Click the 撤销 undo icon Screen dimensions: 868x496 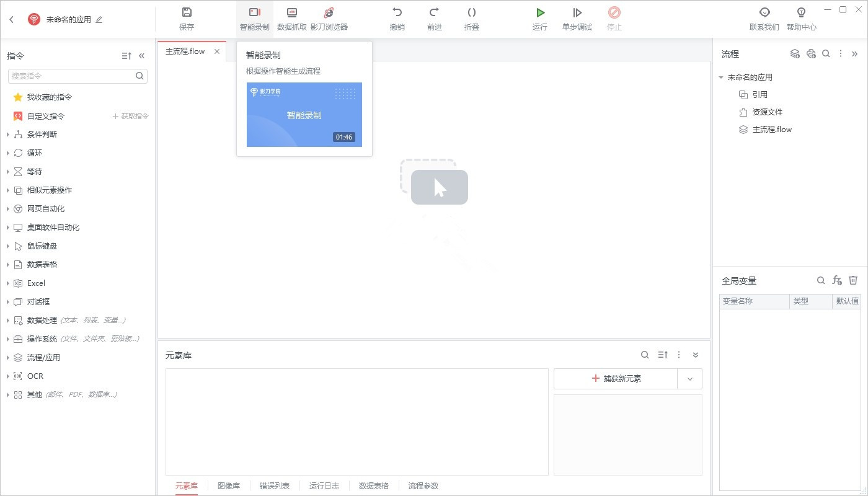click(397, 13)
